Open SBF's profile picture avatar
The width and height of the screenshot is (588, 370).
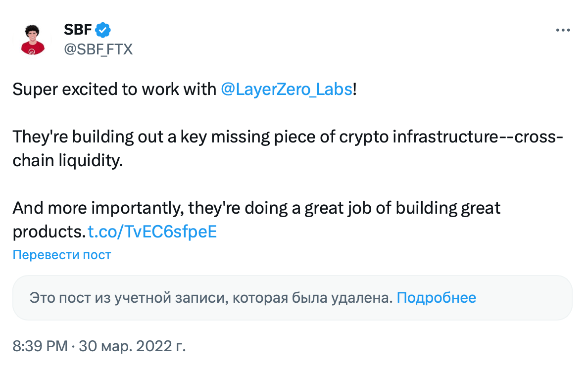[33, 39]
